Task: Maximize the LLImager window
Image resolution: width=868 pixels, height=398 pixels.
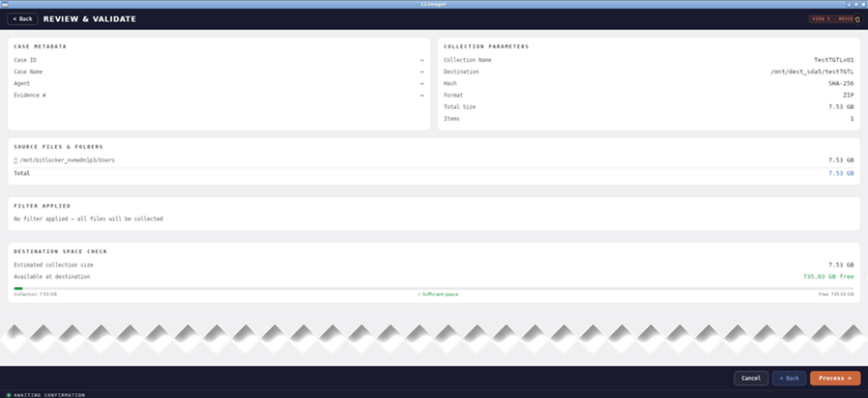Action: tap(855, 4)
